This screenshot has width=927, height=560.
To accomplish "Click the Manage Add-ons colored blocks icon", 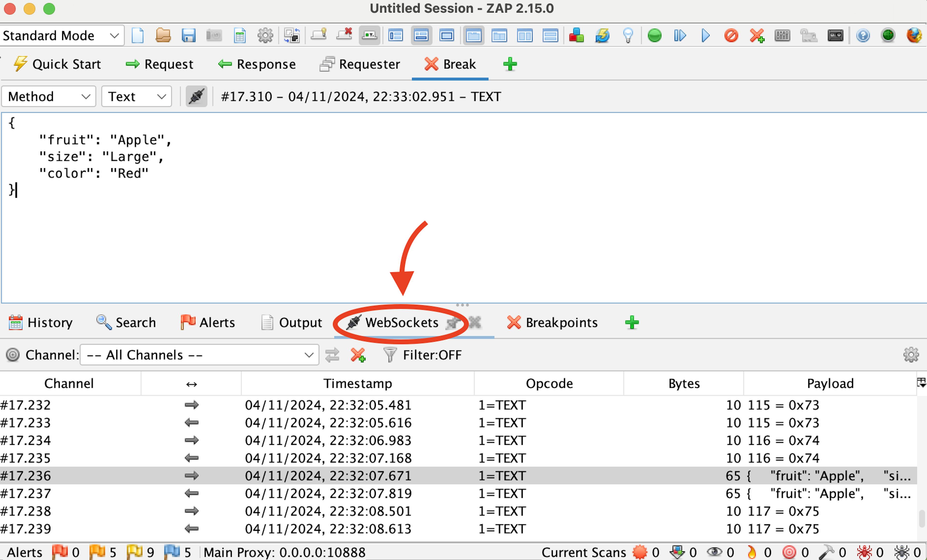I will [x=576, y=36].
